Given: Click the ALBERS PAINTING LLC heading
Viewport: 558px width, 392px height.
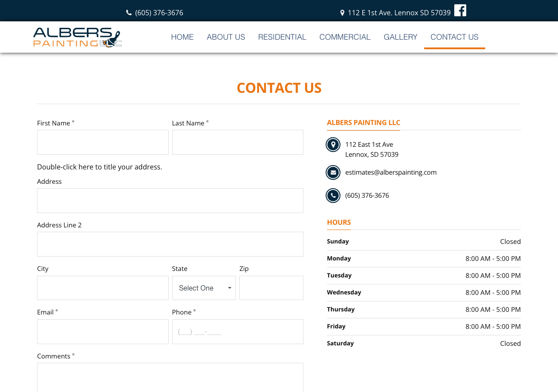Looking at the screenshot, I should [364, 122].
